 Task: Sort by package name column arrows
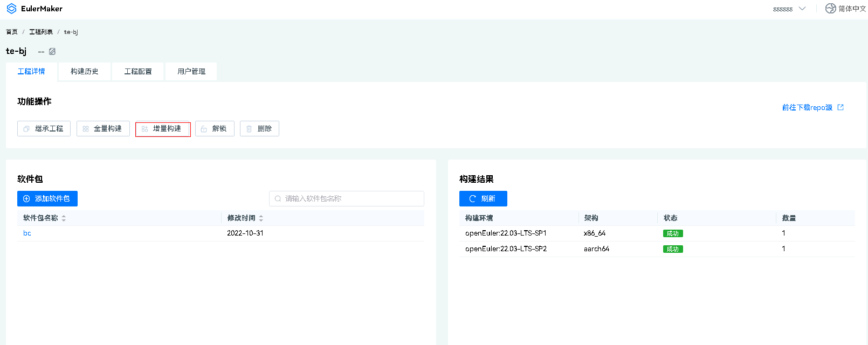tap(64, 218)
